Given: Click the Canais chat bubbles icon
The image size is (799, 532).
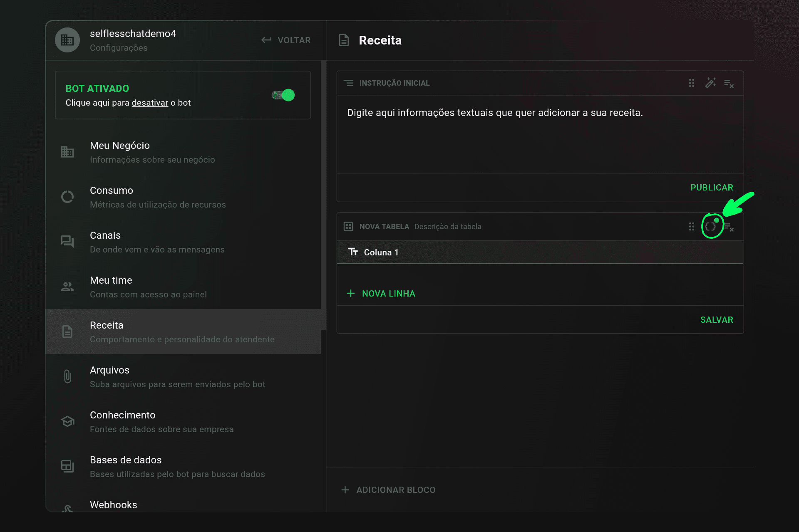Looking at the screenshot, I should [67, 242].
